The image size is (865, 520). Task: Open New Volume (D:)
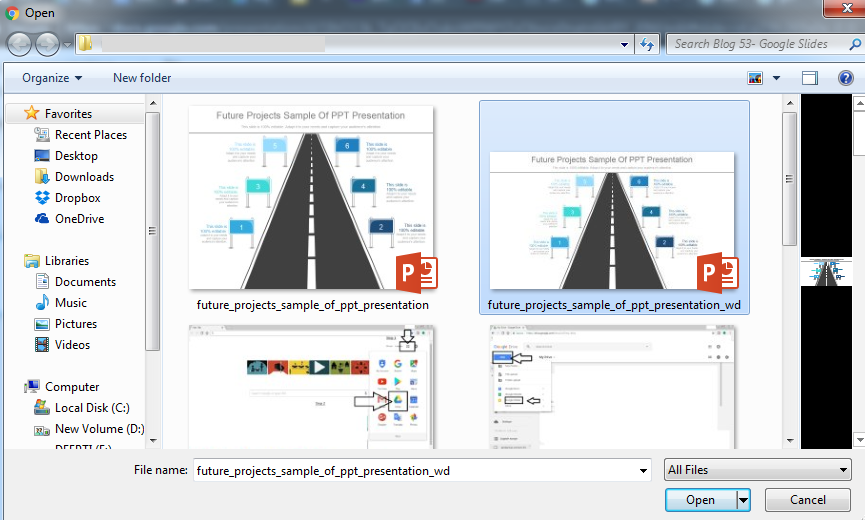point(99,428)
